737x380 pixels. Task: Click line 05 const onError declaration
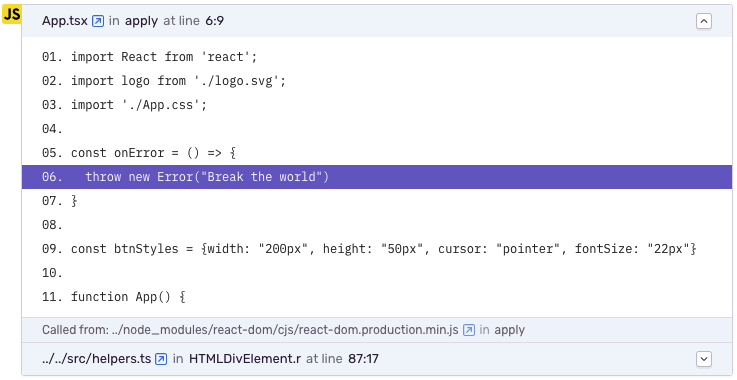coord(139,153)
